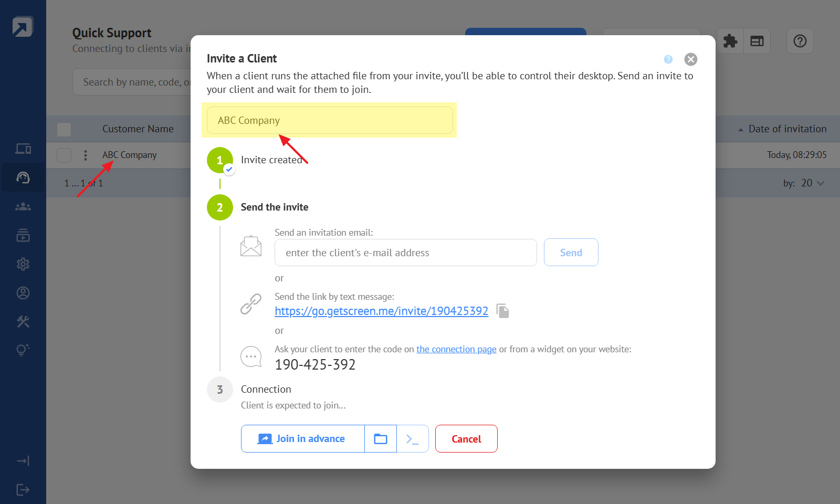Image resolution: width=840 pixels, height=504 pixels.
Task: Open the sidebar settings gear icon
Action: (23, 264)
